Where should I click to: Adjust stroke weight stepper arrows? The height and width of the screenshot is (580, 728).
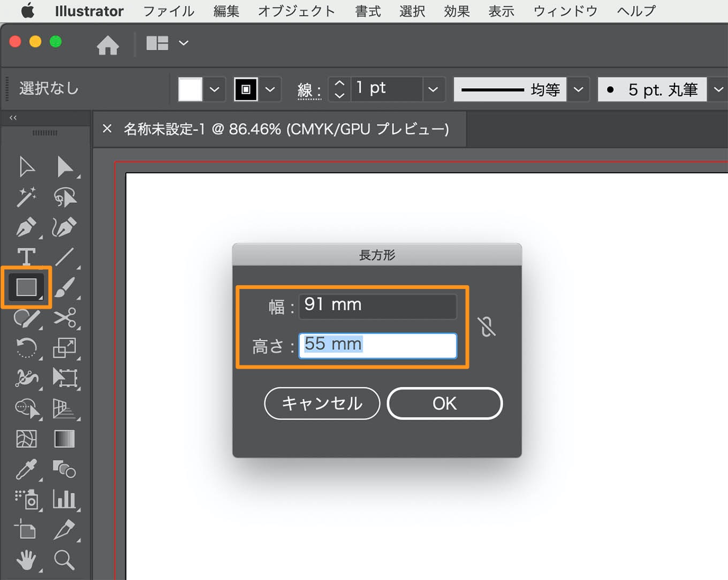tap(339, 89)
